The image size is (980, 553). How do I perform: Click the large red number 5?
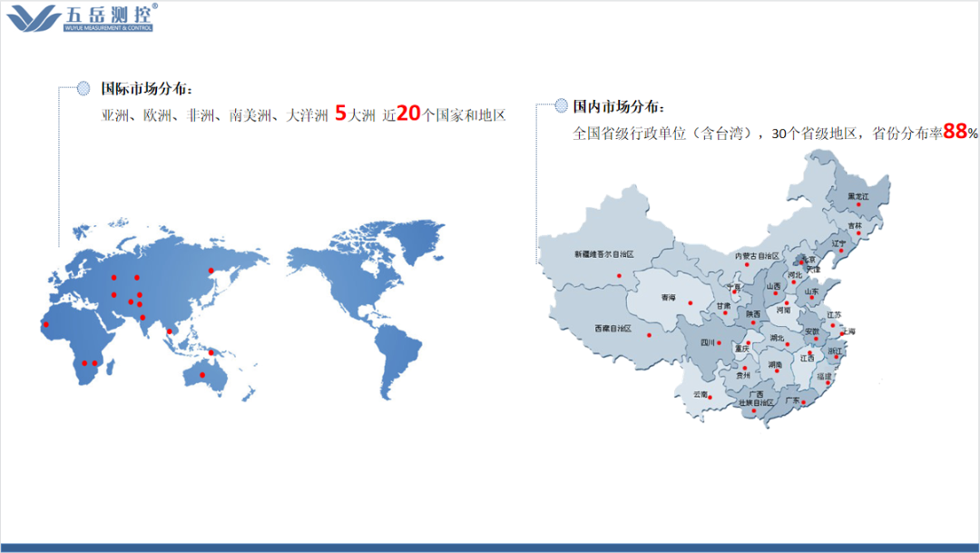click(x=340, y=114)
